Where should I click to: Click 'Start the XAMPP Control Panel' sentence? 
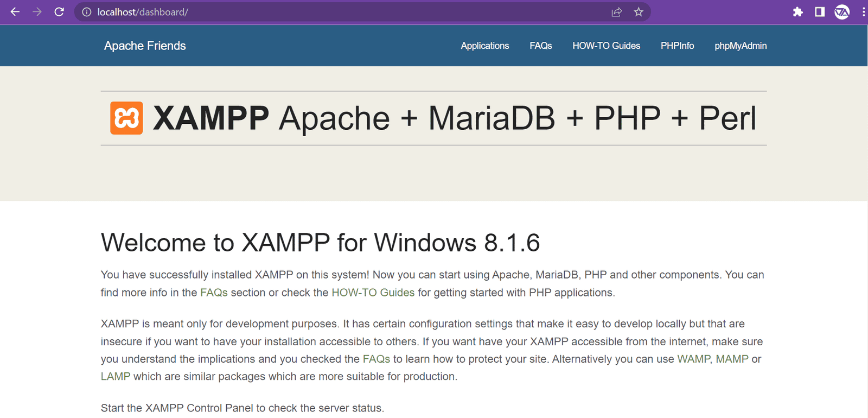(242, 408)
